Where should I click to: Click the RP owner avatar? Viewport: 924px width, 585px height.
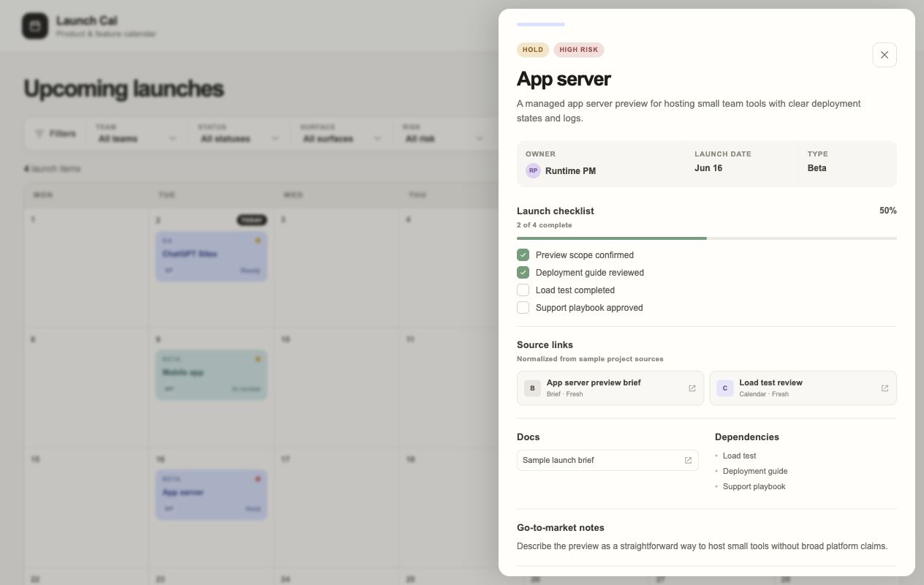pyautogui.click(x=533, y=170)
